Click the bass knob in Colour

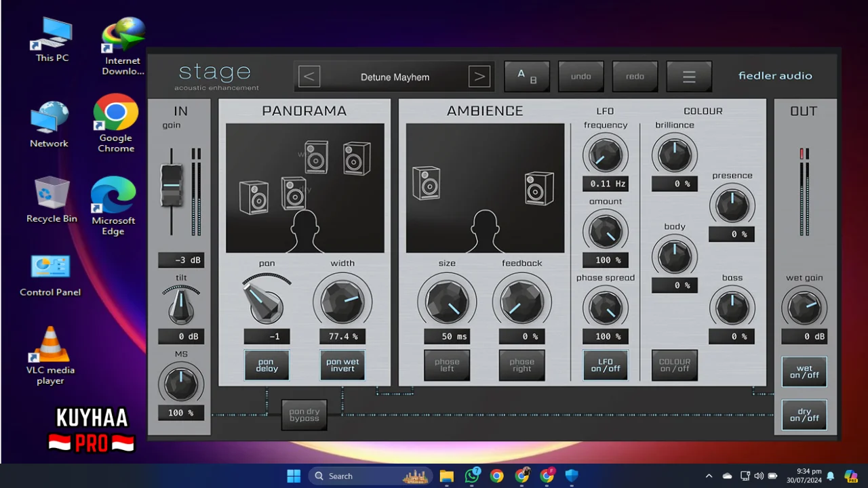[732, 308]
